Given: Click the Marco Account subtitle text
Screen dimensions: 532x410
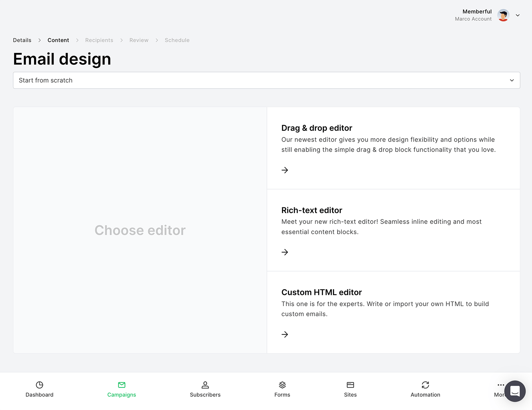Looking at the screenshot, I should (473, 19).
